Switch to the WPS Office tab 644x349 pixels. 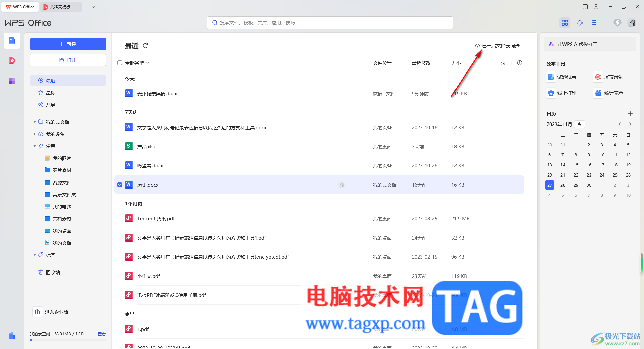[20, 7]
